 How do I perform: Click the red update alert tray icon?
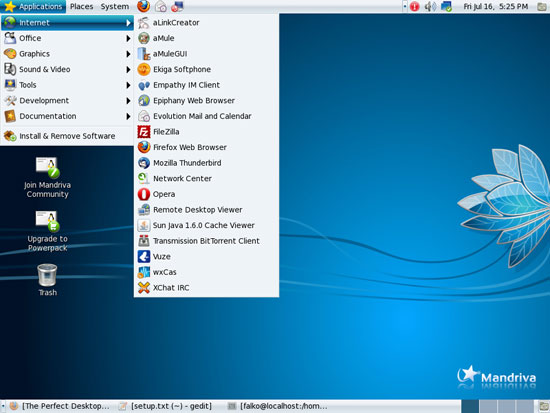point(414,6)
